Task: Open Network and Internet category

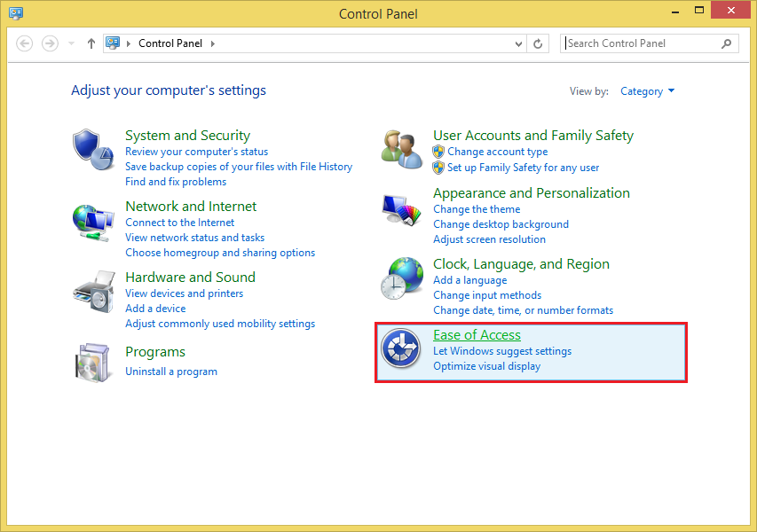Action: point(191,207)
